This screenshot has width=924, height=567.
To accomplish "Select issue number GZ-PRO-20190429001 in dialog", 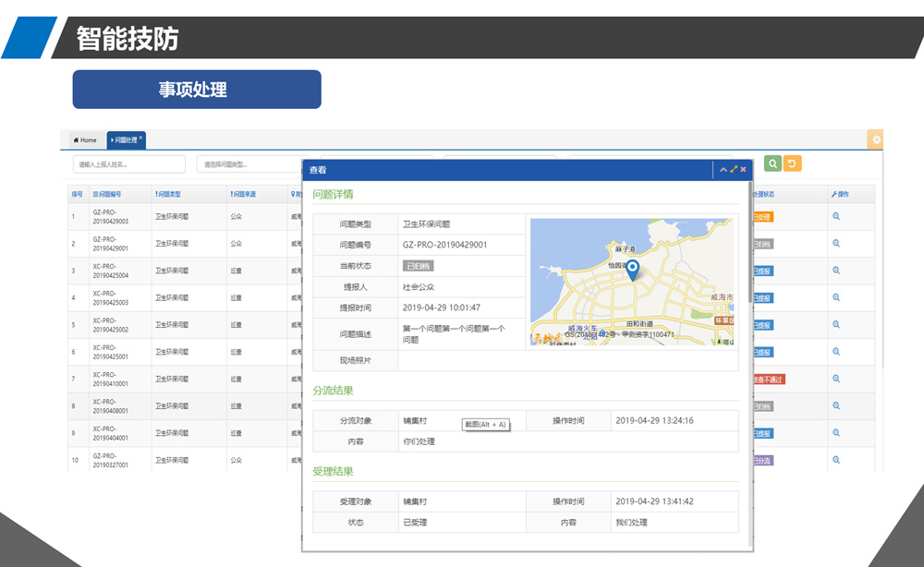I will (x=445, y=245).
